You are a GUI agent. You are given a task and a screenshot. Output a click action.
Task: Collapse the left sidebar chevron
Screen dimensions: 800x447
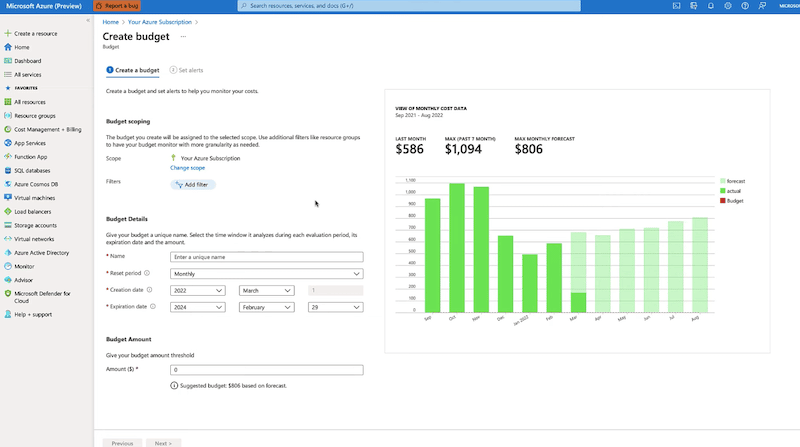pyautogui.click(x=88, y=20)
